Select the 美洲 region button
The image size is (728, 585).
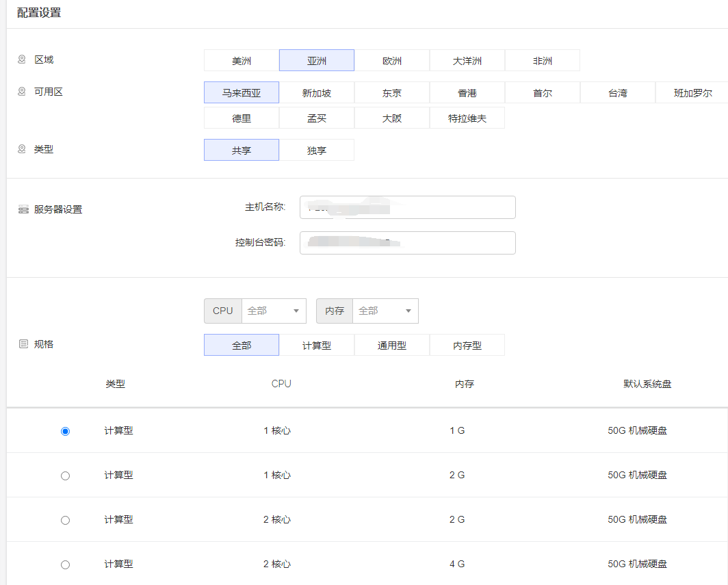tap(242, 61)
